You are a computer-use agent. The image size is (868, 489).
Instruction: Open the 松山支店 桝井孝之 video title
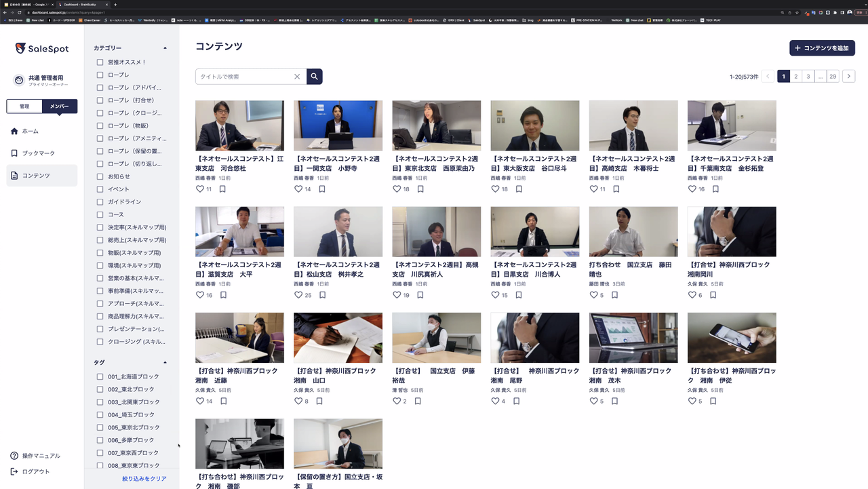(x=338, y=269)
